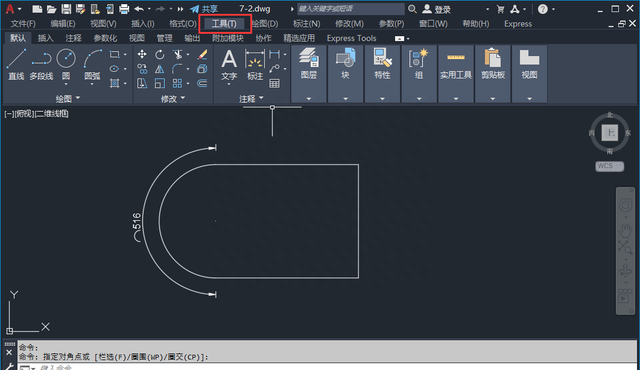Viewport: 640px width, 370px height.
Task: Select the Polyline (多段线) tool
Action: point(41,64)
